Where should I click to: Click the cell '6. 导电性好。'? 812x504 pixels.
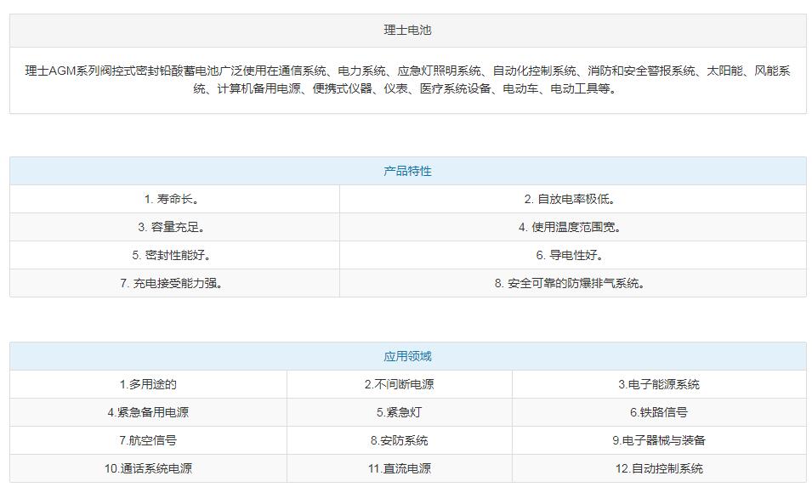coord(573,255)
